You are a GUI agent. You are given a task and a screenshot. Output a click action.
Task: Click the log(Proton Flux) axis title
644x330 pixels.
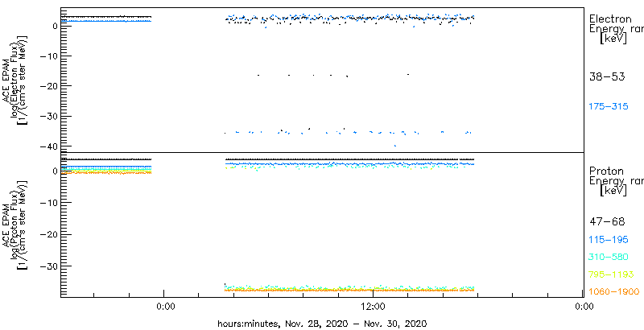tap(14, 225)
